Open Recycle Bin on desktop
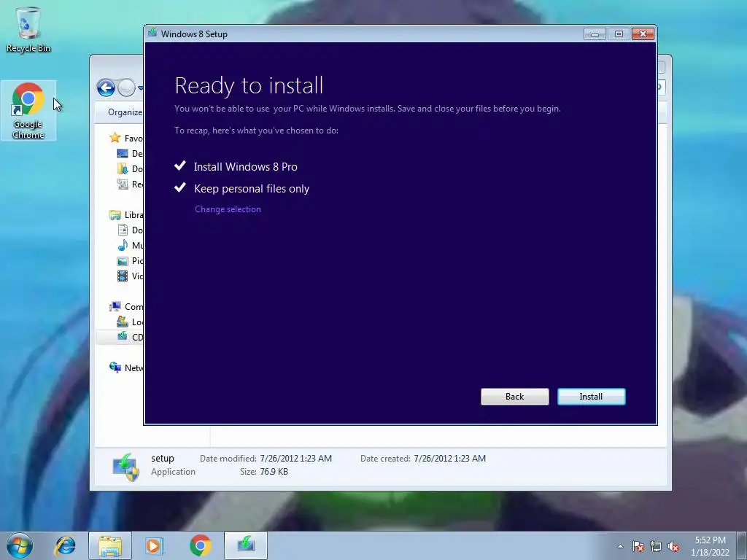747x560 pixels. pyautogui.click(x=28, y=29)
